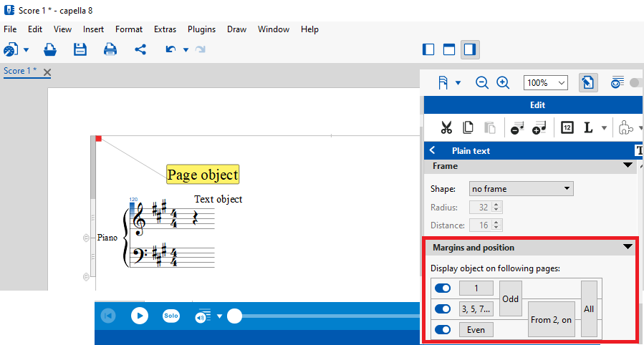644x345 pixels.
Task: Click the page 1 button
Action: 476,288
